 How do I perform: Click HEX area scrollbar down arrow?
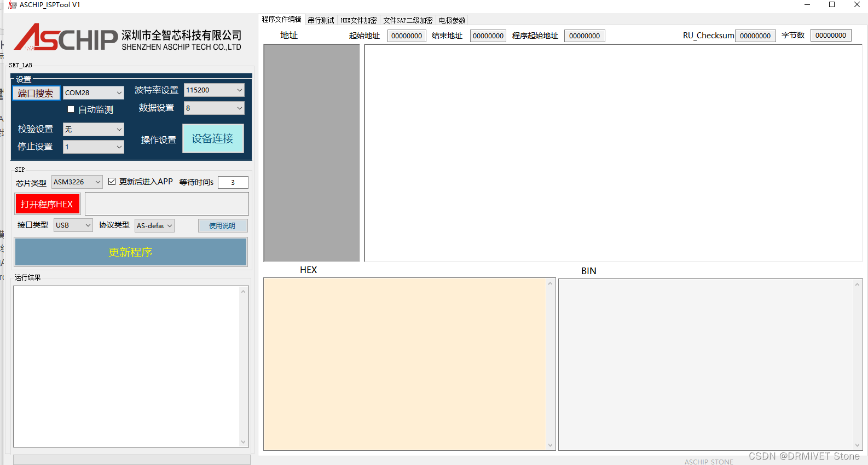551,445
